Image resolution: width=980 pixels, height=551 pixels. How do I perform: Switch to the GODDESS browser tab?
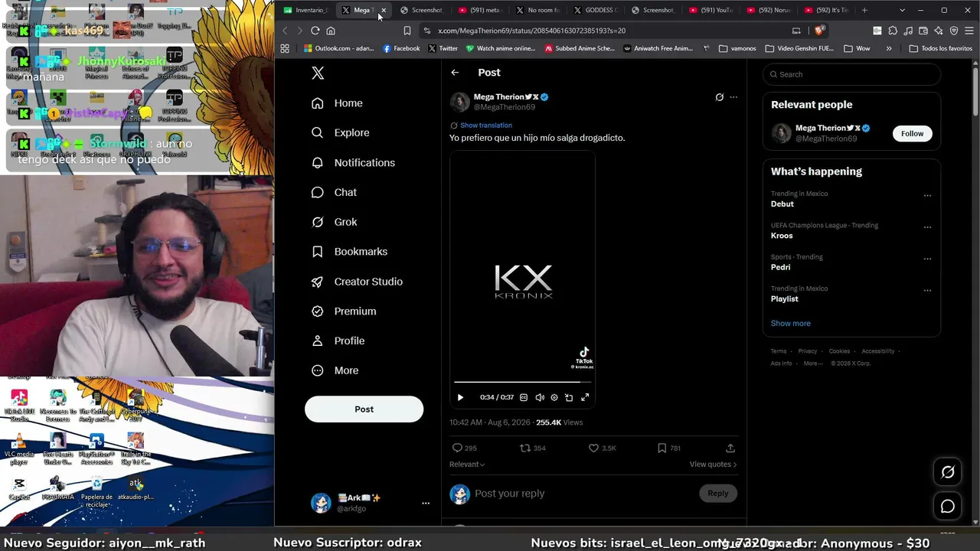click(x=595, y=10)
